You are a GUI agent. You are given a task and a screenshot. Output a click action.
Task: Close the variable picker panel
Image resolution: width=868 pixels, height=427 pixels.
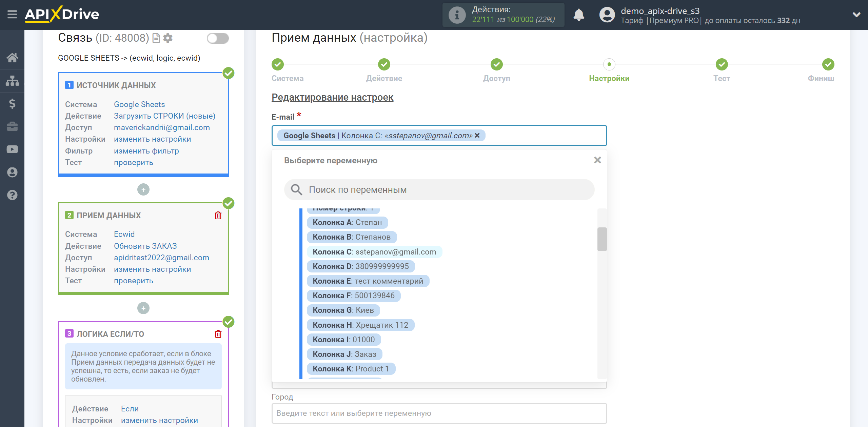click(597, 160)
